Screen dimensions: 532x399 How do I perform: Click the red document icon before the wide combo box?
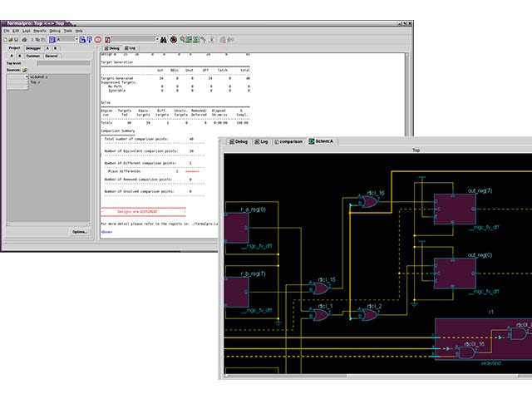point(107,40)
